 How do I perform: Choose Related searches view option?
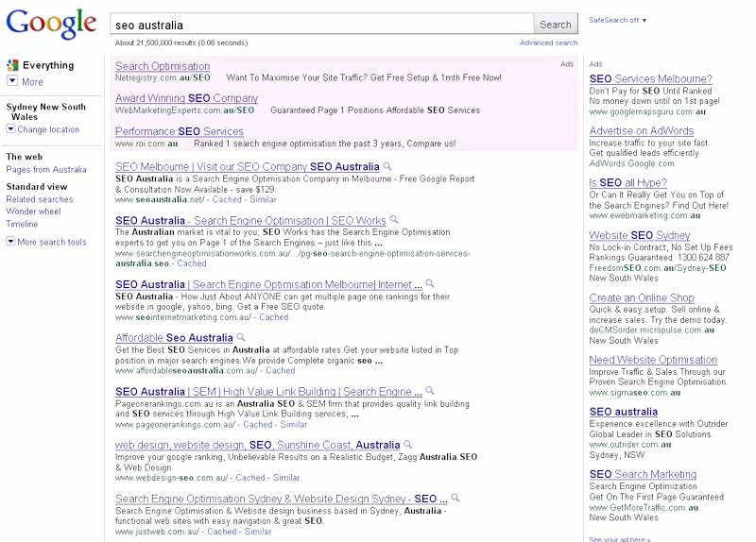tap(40, 199)
